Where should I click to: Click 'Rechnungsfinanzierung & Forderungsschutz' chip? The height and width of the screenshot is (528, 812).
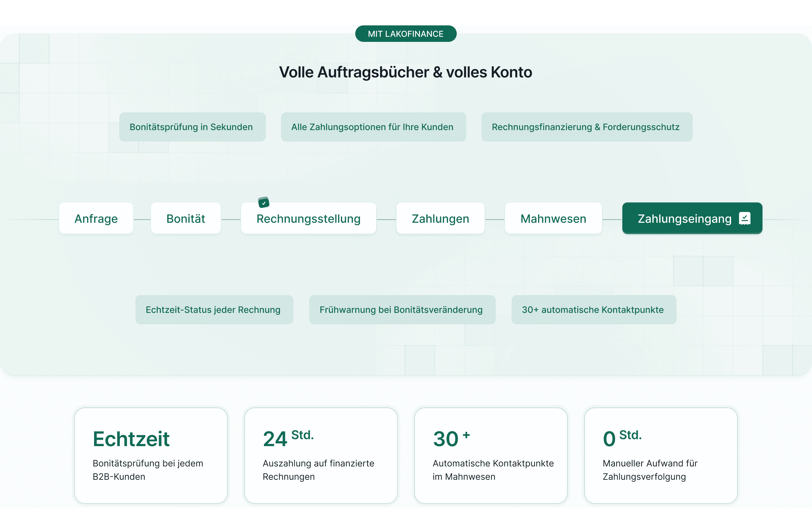point(587,127)
